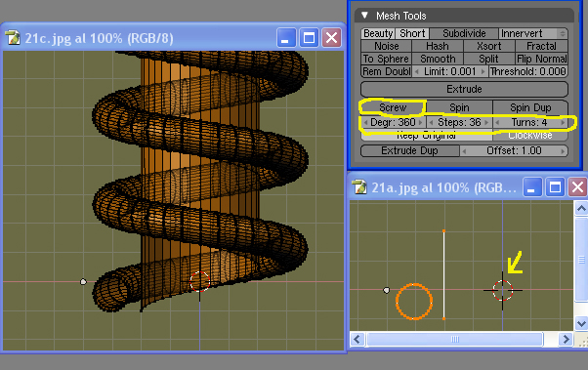Click the vertical scrollbar thumb in 21a.jpg
This screenshot has width=588, height=370.
[x=581, y=260]
